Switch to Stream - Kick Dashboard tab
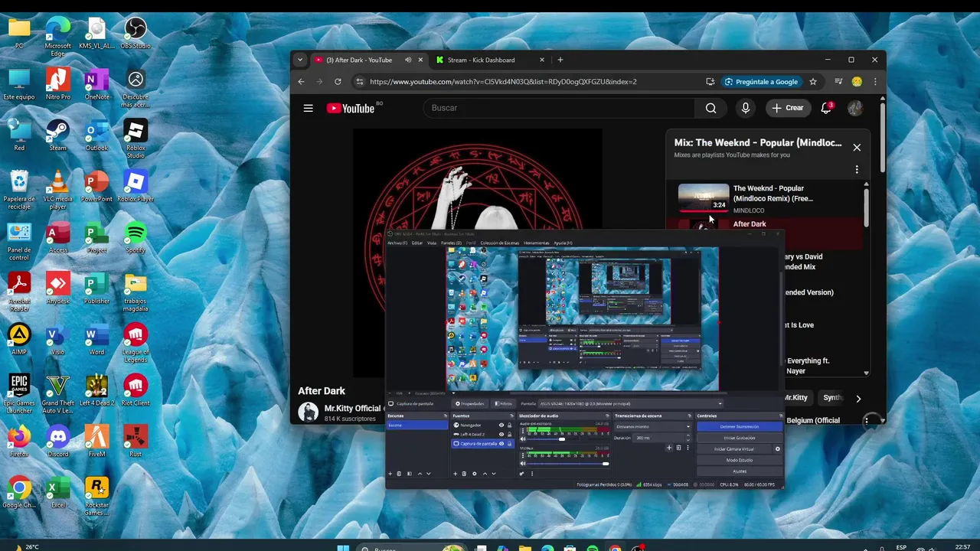980x551 pixels. click(489, 60)
